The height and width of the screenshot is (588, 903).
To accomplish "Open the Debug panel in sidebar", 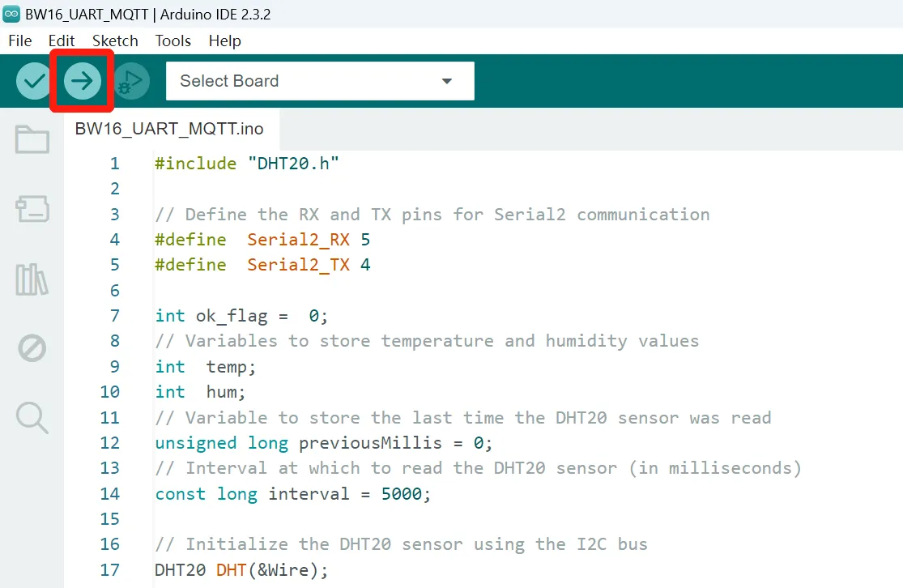I will click(32, 349).
